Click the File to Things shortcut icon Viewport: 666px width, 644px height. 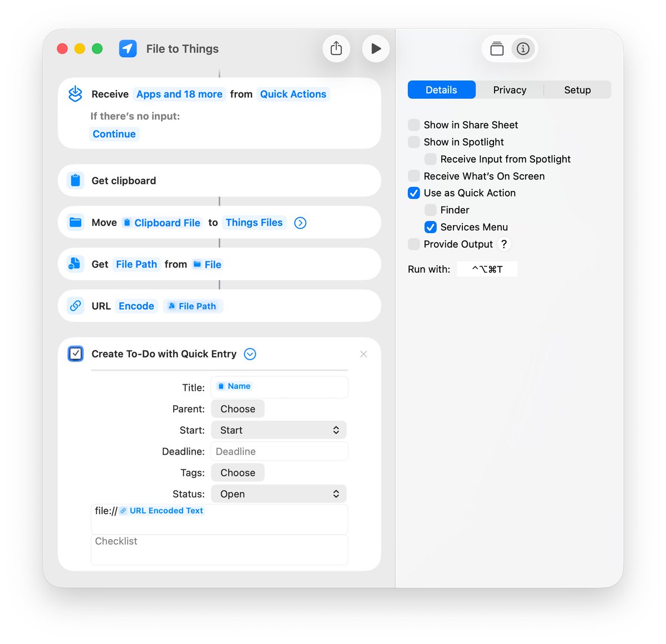pyautogui.click(x=128, y=49)
